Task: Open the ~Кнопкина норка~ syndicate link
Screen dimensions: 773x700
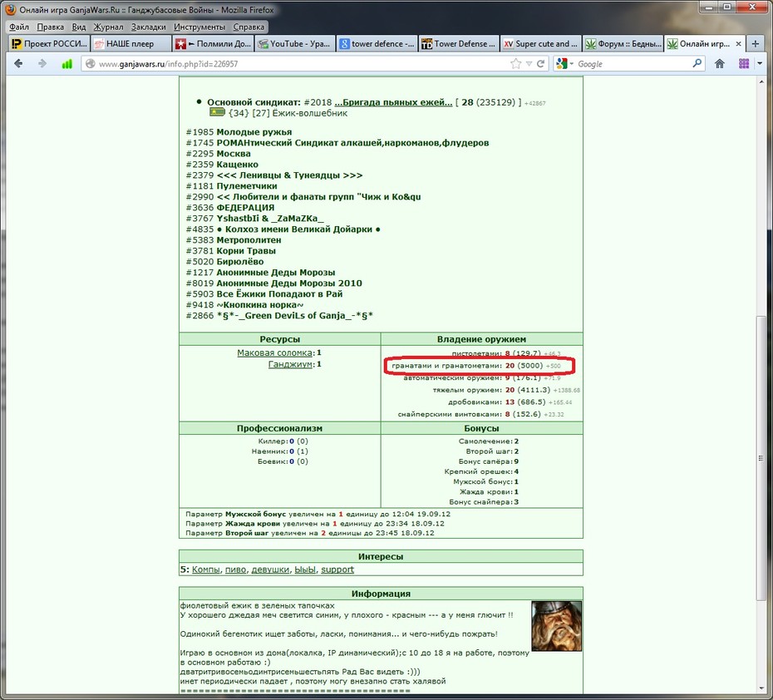Action: point(260,305)
